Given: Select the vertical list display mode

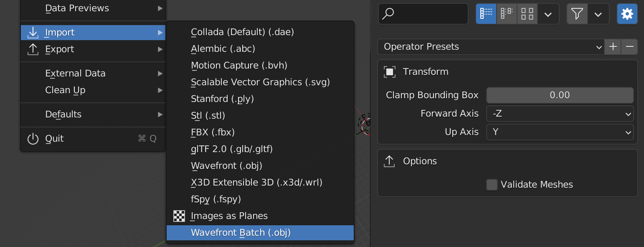Looking at the screenshot, I should 486,14.
